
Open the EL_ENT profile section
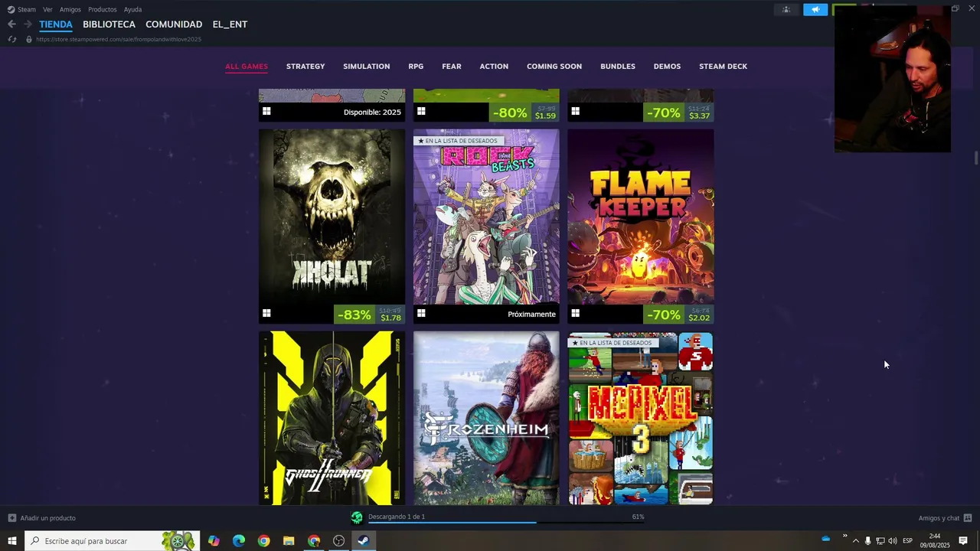(x=230, y=24)
